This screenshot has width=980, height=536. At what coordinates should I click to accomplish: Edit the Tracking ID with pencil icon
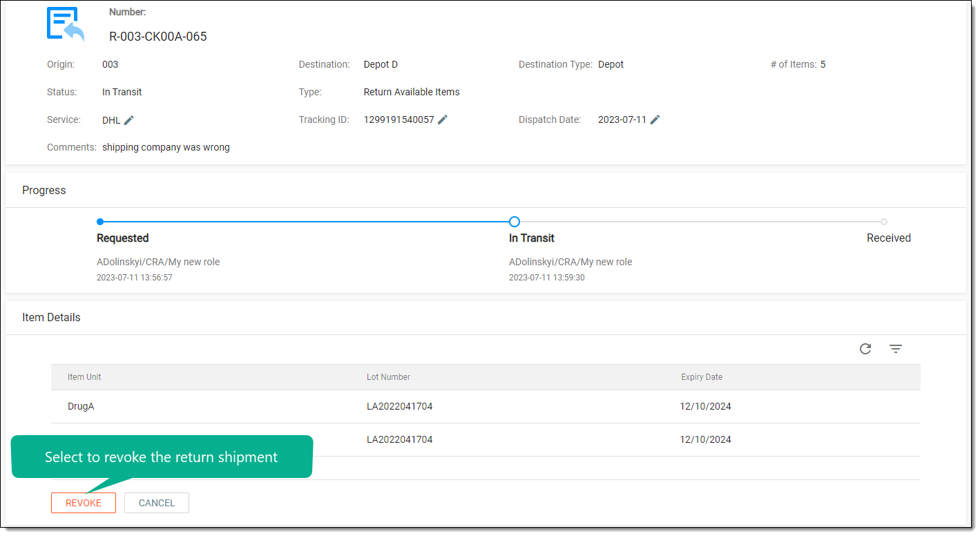coord(443,119)
